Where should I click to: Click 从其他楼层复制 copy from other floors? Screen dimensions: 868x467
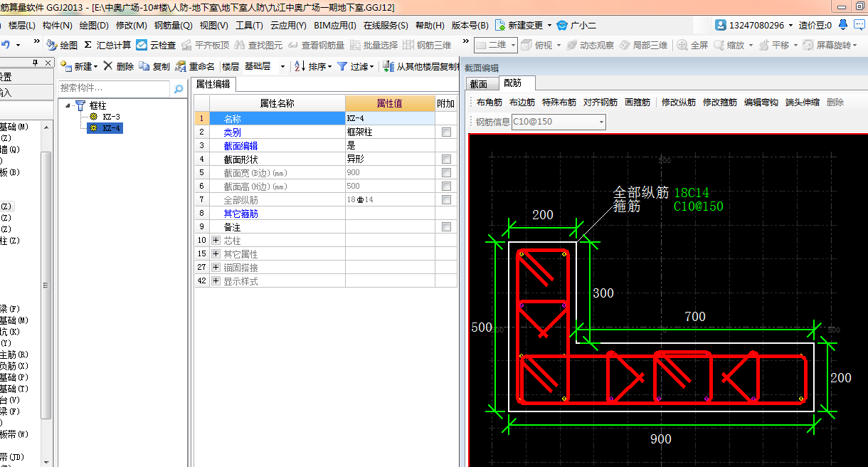pyautogui.click(x=421, y=66)
